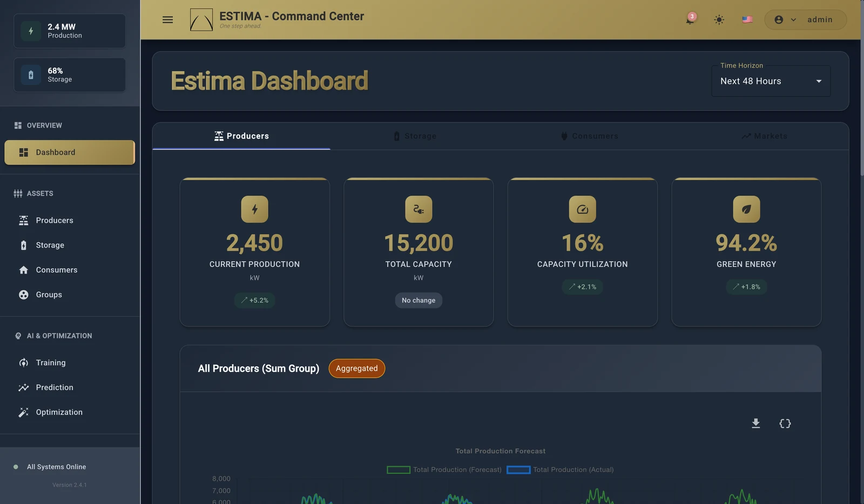
Task: Click the 16% capacity utilization value
Action: [x=583, y=243]
